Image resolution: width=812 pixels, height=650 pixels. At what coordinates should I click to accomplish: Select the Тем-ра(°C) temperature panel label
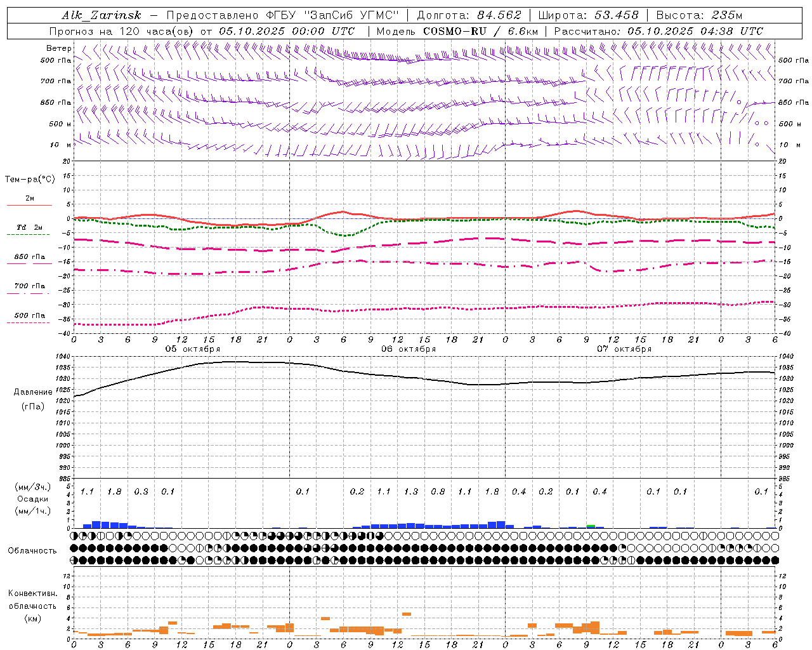(30, 180)
